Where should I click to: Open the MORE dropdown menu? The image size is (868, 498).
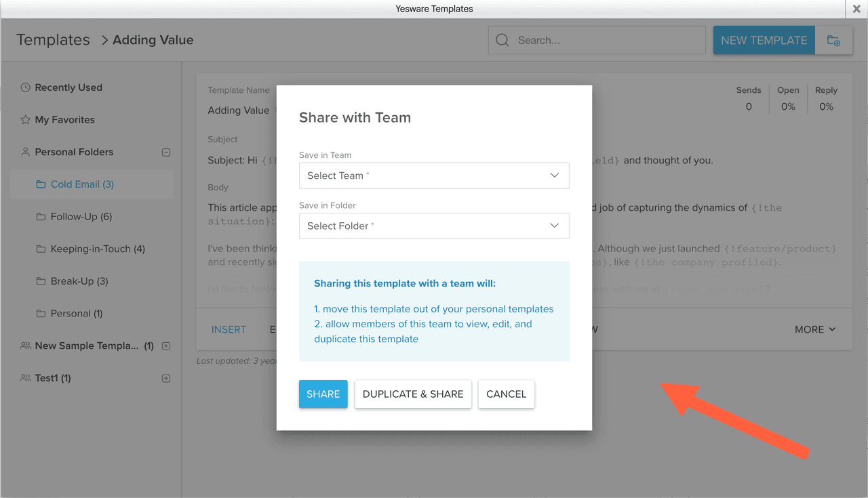(x=815, y=329)
